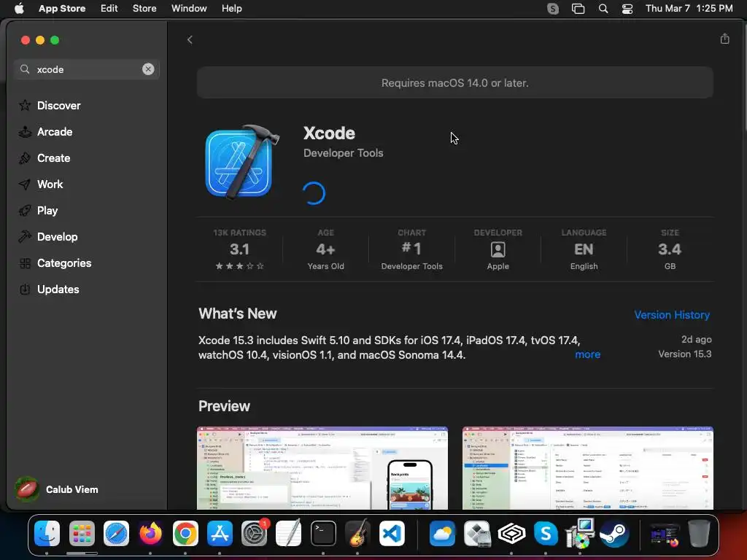Screen dimensions: 747x560
Task: Launch Firefox from the dock
Action: click(150, 533)
